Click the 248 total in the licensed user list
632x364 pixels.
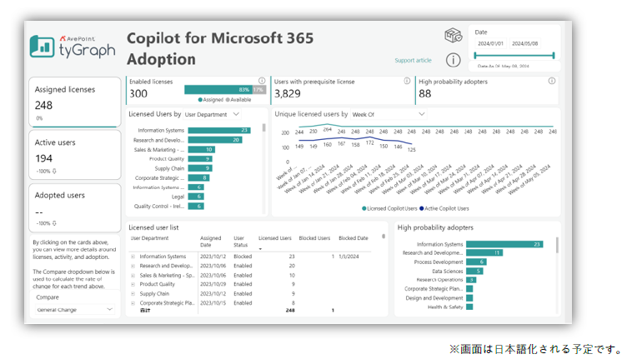point(290,311)
